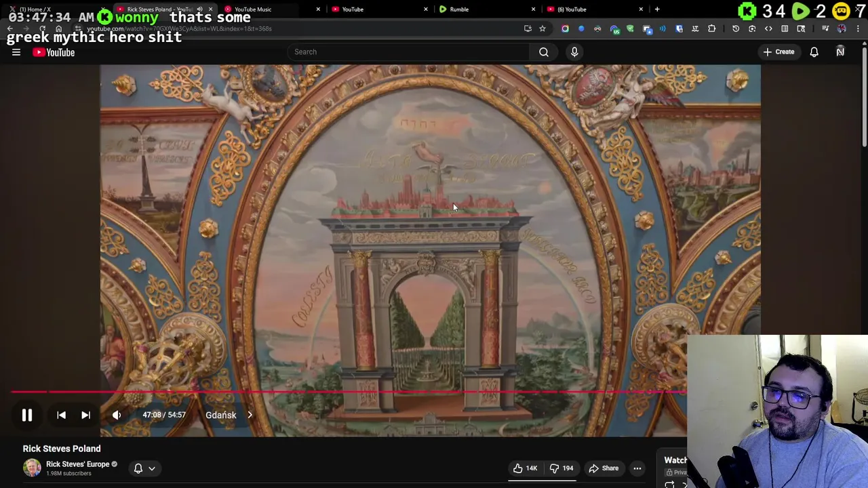Bookmark this page with star icon
868x488 pixels.
coord(542,28)
